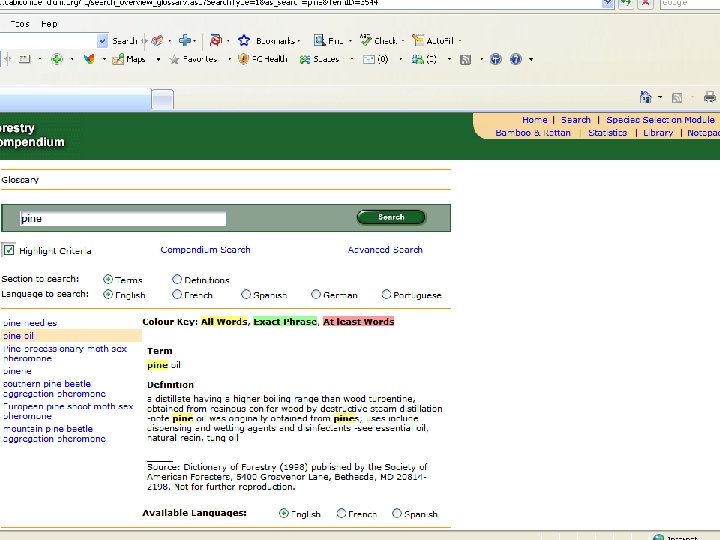Viewport: 720px width, 540px height.
Task: Open the Home icon dropdown arrow
Action: [660, 97]
